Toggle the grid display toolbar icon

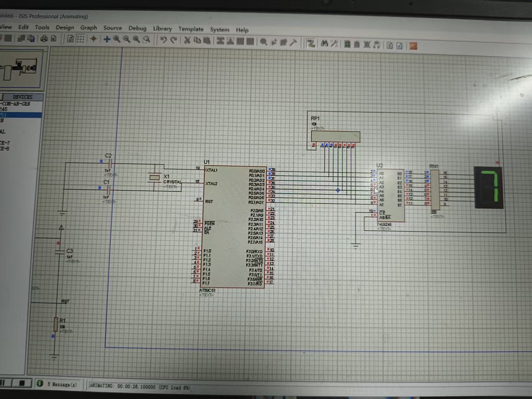click(80, 39)
